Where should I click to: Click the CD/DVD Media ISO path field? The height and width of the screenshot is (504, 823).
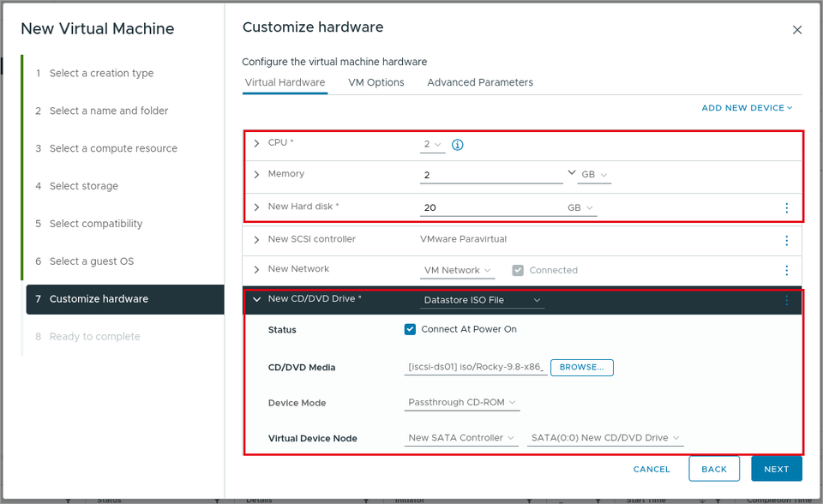pos(476,368)
